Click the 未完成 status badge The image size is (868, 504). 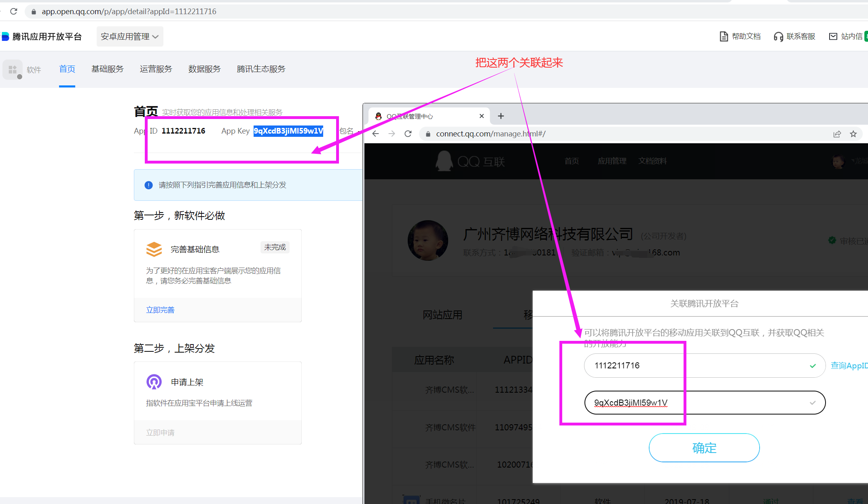[275, 247]
